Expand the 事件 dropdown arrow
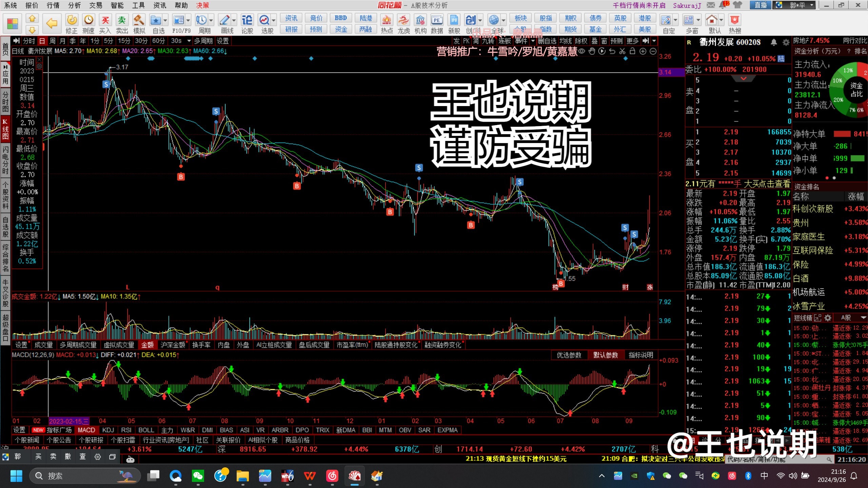The height and width of the screenshot is (488, 868). pos(533,41)
